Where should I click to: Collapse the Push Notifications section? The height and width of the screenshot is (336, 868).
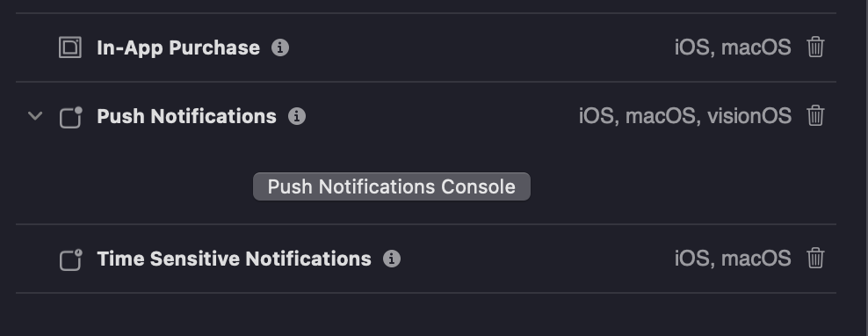[x=35, y=116]
